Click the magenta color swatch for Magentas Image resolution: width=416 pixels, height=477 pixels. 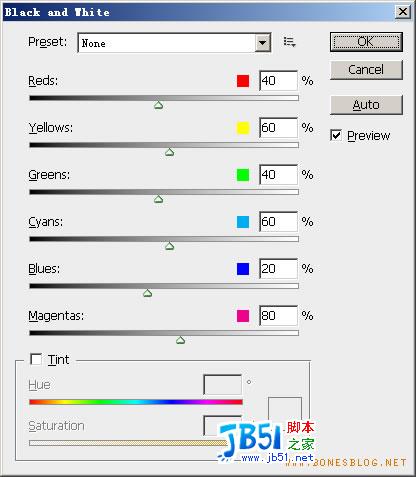[243, 316]
